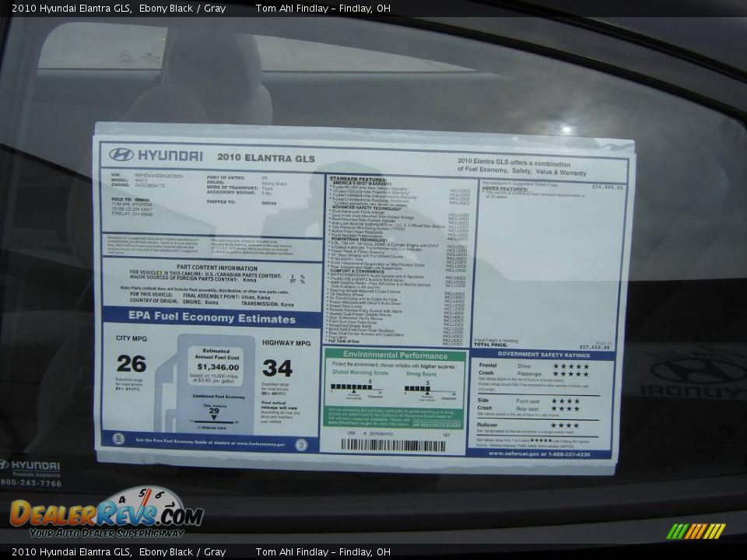Click the "TOTAL PRICE" label
This screenshot has height=560, width=747.
[x=490, y=345]
